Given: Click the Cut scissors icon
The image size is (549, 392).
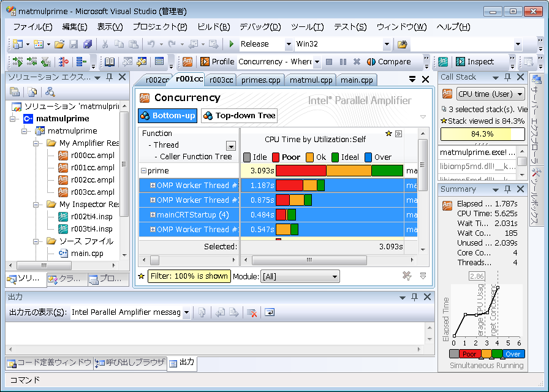Looking at the screenshot, I should [x=105, y=44].
